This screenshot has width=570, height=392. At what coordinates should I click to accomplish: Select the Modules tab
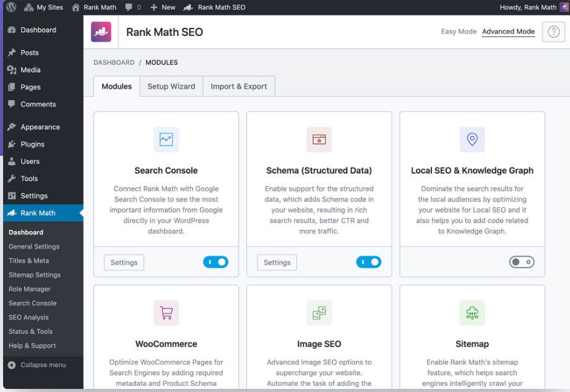tap(117, 87)
